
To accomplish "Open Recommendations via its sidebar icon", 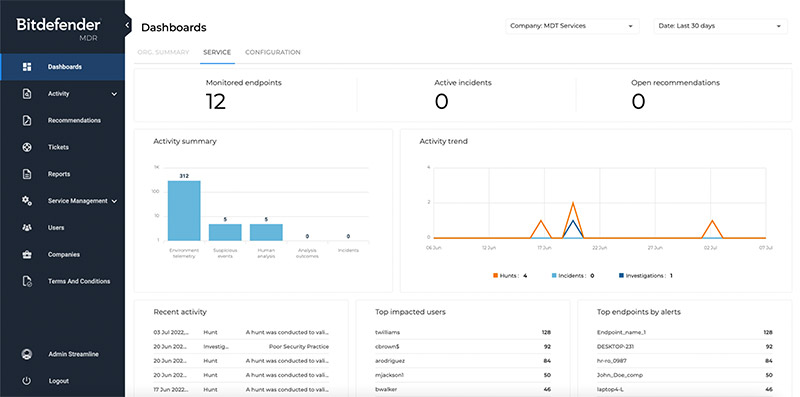I will [x=27, y=120].
